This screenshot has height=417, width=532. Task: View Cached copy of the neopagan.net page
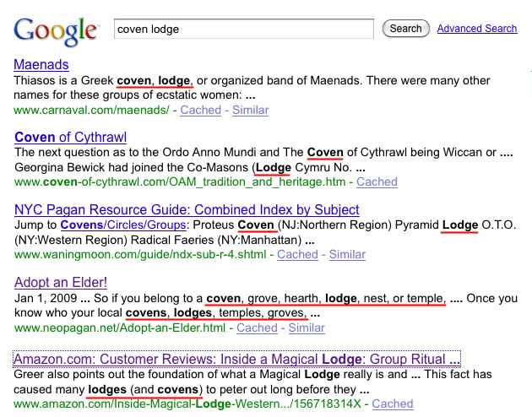coord(257,328)
